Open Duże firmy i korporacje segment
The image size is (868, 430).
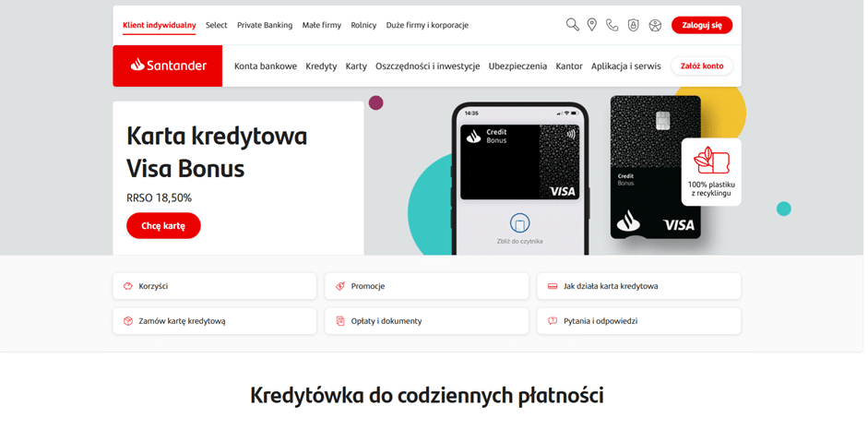[x=427, y=25]
